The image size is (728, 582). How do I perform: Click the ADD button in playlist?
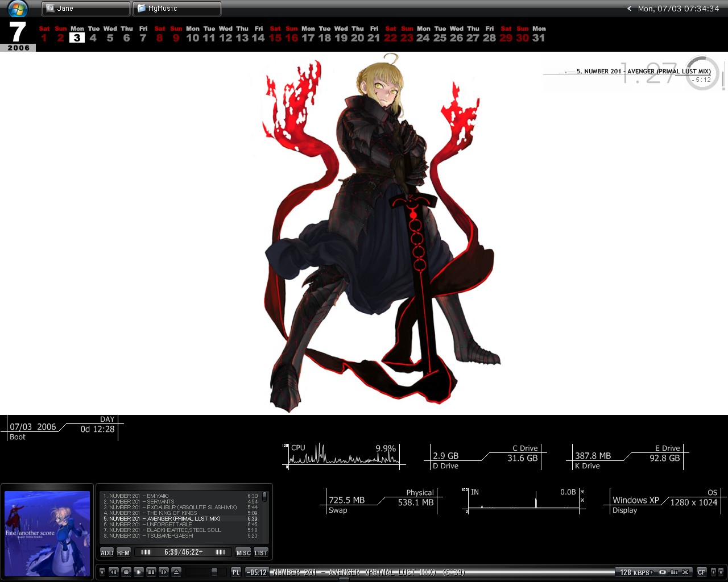point(107,552)
